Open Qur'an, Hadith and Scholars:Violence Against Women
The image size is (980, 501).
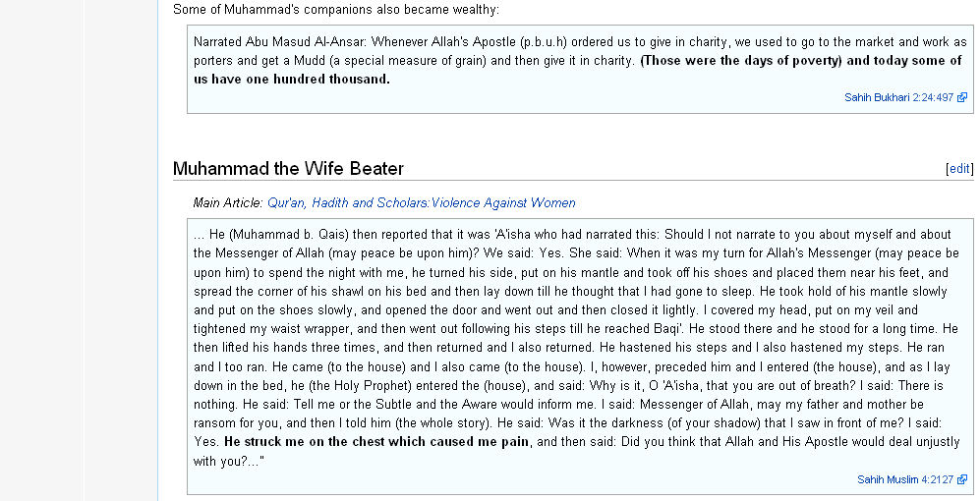(422, 203)
